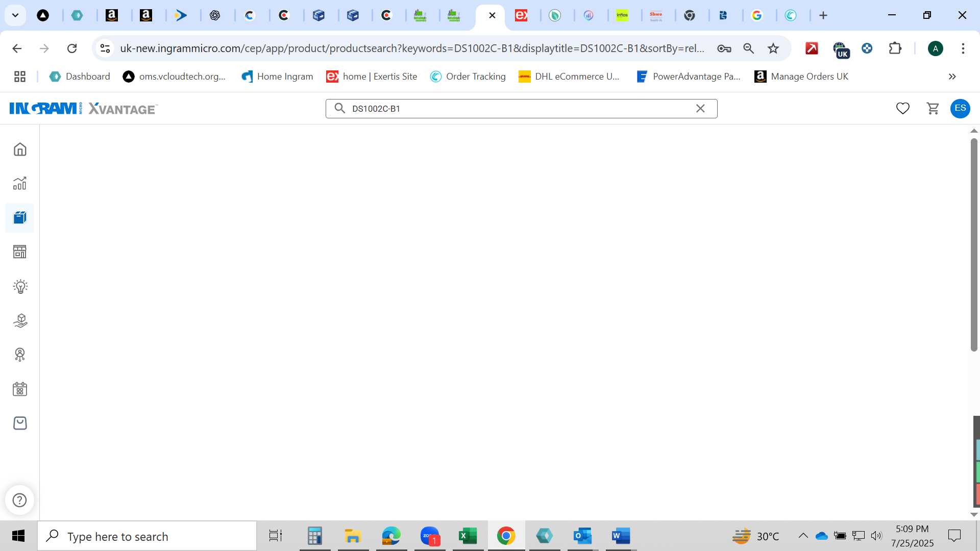This screenshot has width=980, height=551.
Task: Expand the hidden bookmarks chevron
Action: click(952, 77)
